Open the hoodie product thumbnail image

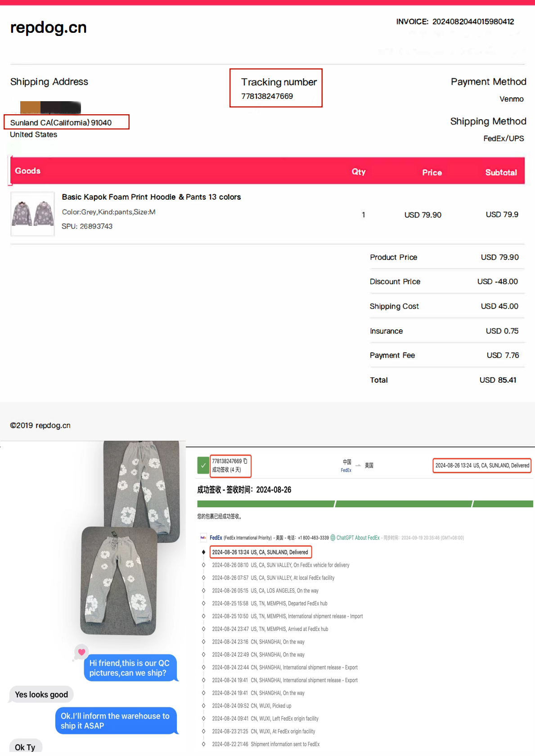point(32,214)
